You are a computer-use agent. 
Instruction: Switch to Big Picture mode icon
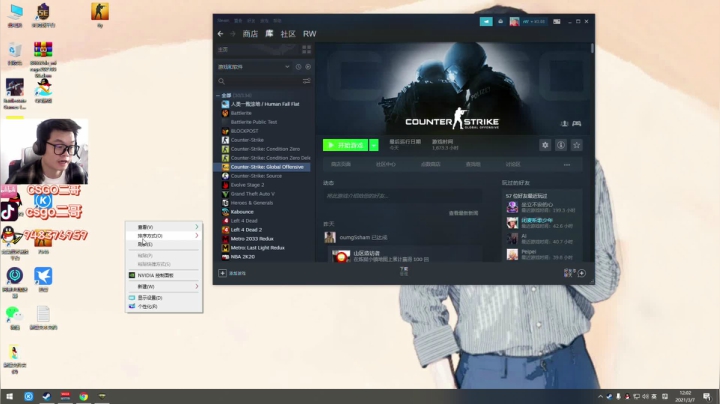click(557, 21)
